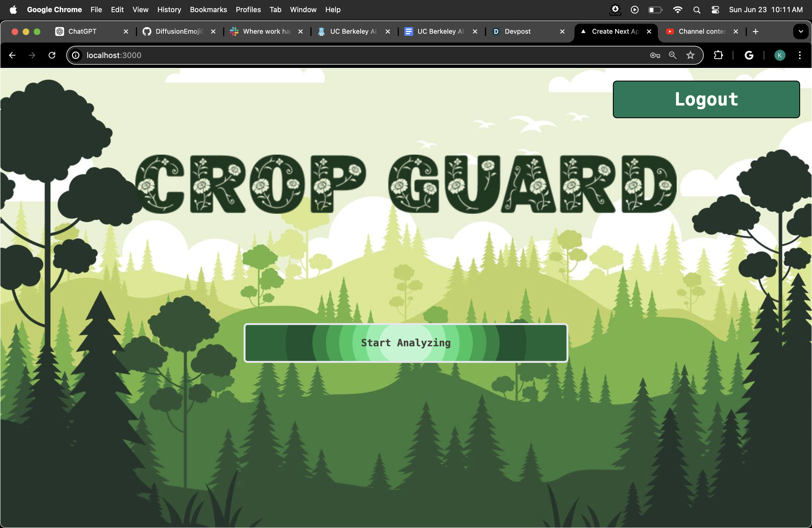Open the History menu
Image resolution: width=812 pixels, height=528 pixels.
(169, 10)
